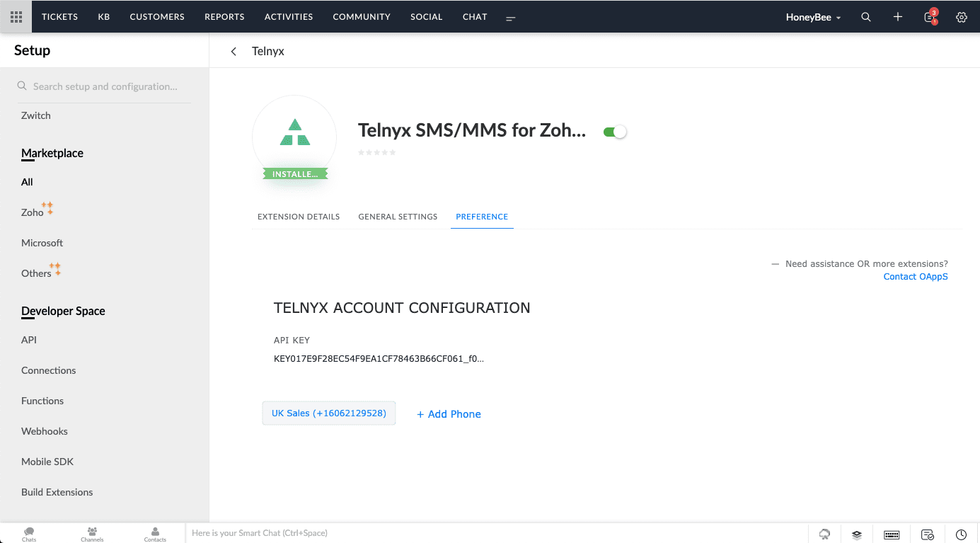Click the search setup and configuration field

point(104,86)
